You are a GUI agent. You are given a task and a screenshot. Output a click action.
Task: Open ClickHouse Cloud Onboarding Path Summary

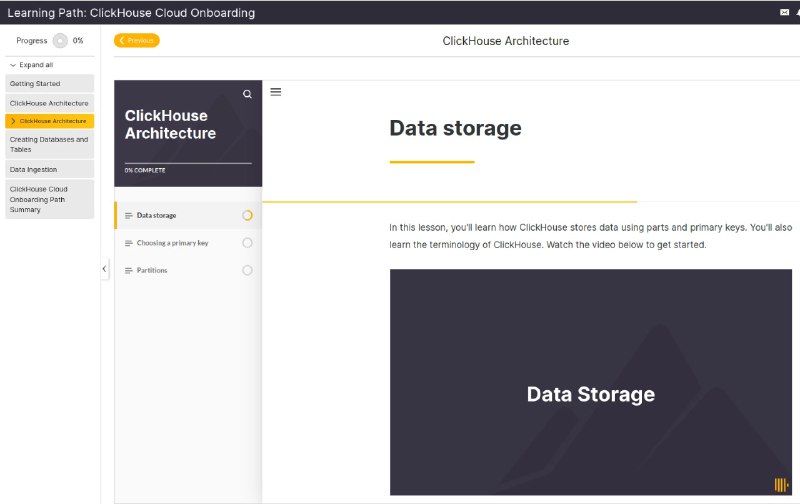[x=49, y=199]
